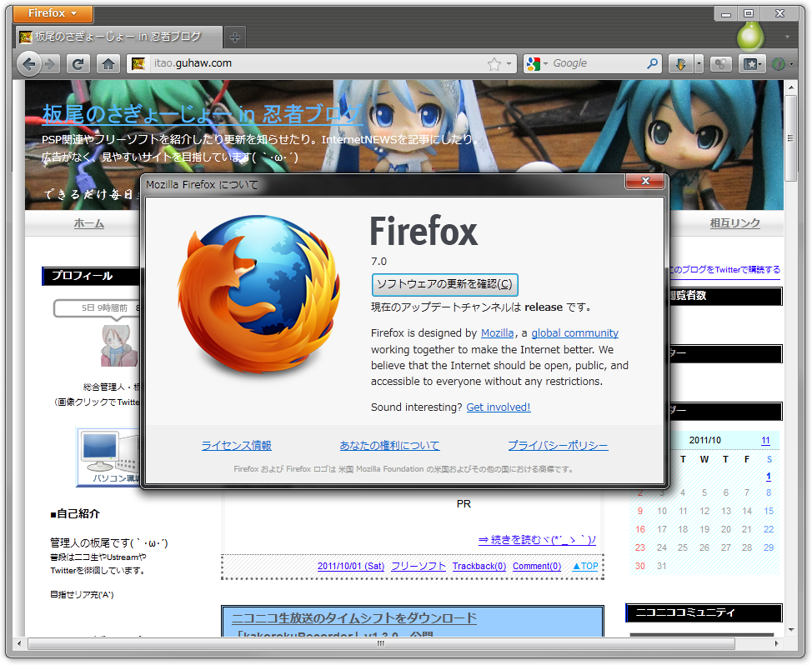Viewport: 812px width, 665px height.
Task: Open the ニコニコ生放送のタイムシフトをダウンロード article
Action: (x=354, y=617)
